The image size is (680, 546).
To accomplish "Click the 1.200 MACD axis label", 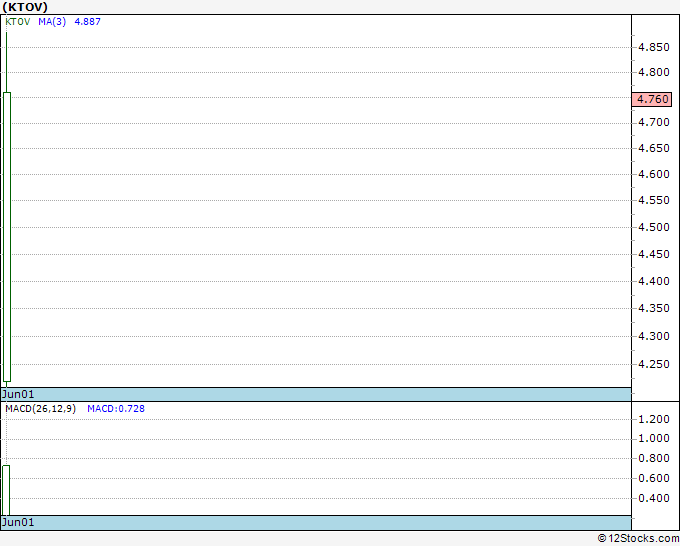I will [654, 419].
